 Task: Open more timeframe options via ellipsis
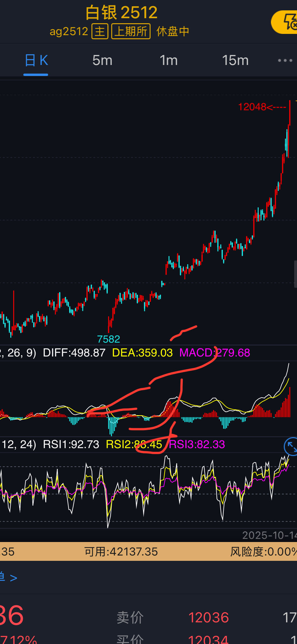[285, 60]
